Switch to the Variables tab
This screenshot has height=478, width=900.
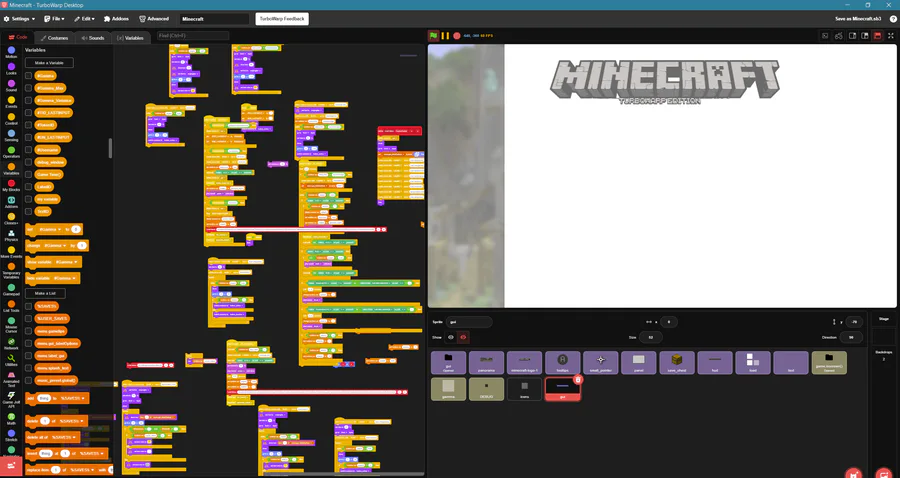[x=130, y=38]
